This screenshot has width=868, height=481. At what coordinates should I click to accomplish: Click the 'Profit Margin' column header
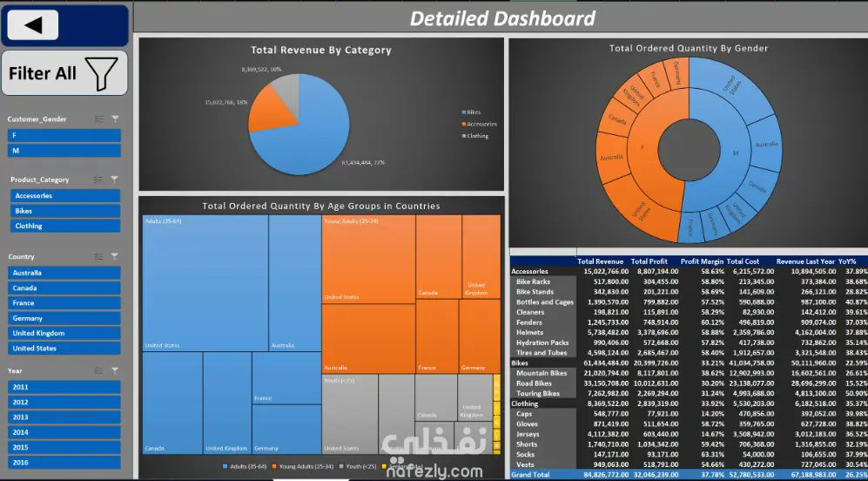[702, 261]
